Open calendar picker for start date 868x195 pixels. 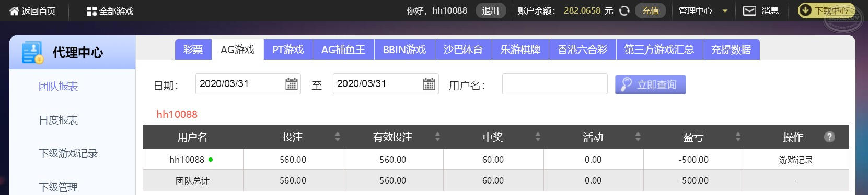point(292,83)
